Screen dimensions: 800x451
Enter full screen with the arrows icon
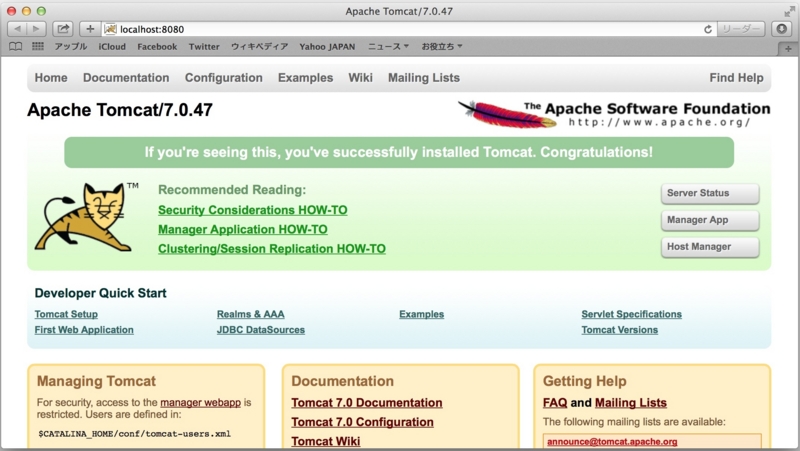tap(789, 11)
